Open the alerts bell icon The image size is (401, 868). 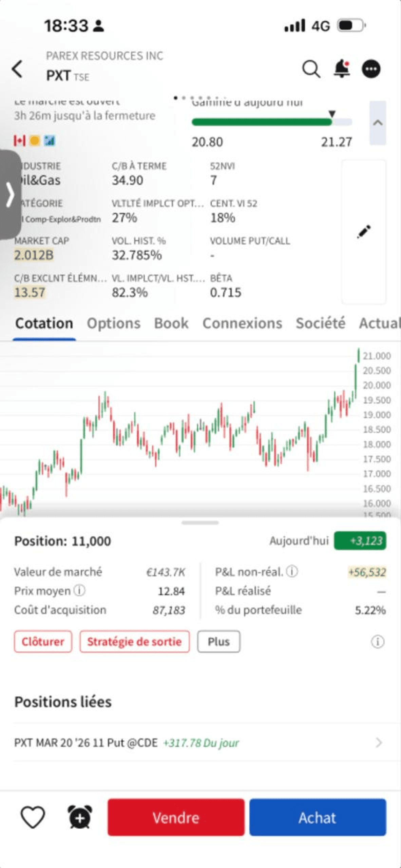[342, 69]
